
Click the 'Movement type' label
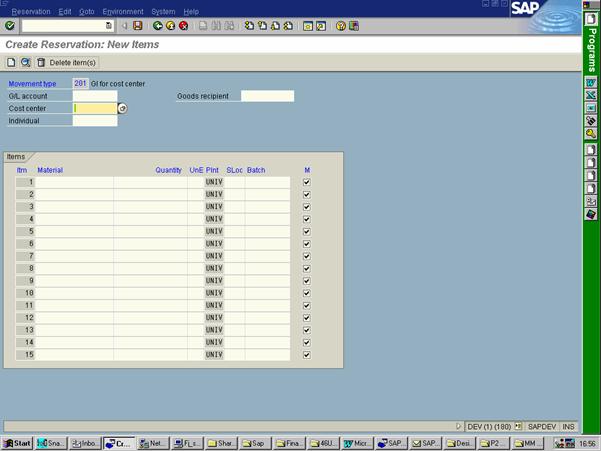(x=32, y=84)
